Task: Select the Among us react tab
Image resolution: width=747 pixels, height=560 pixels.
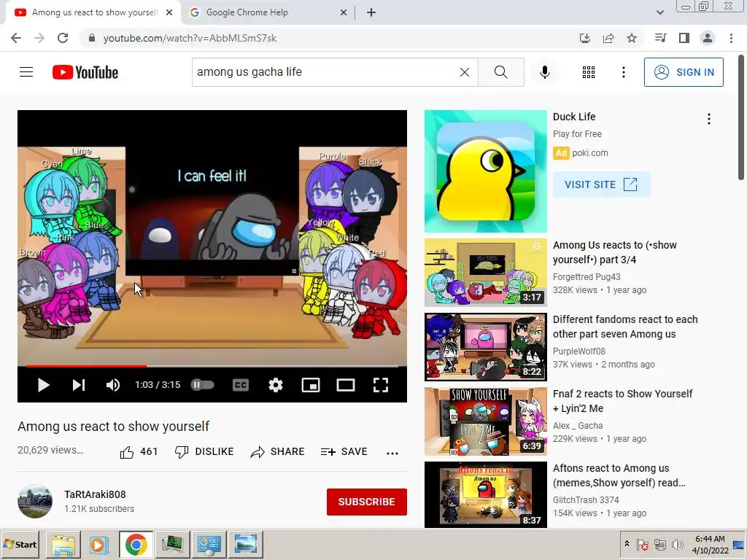Action: (x=95, y=12)
